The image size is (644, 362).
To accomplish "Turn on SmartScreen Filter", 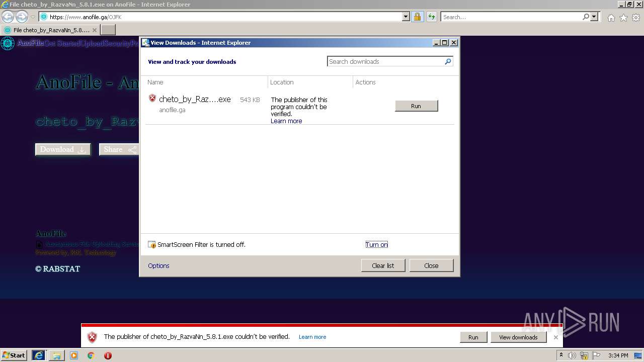I will (x=376, y=244).
